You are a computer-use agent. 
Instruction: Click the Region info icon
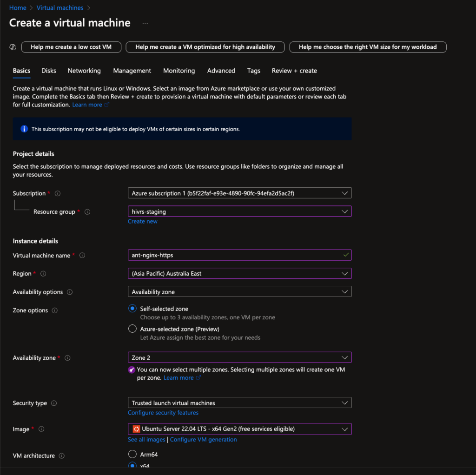[43, 274]
